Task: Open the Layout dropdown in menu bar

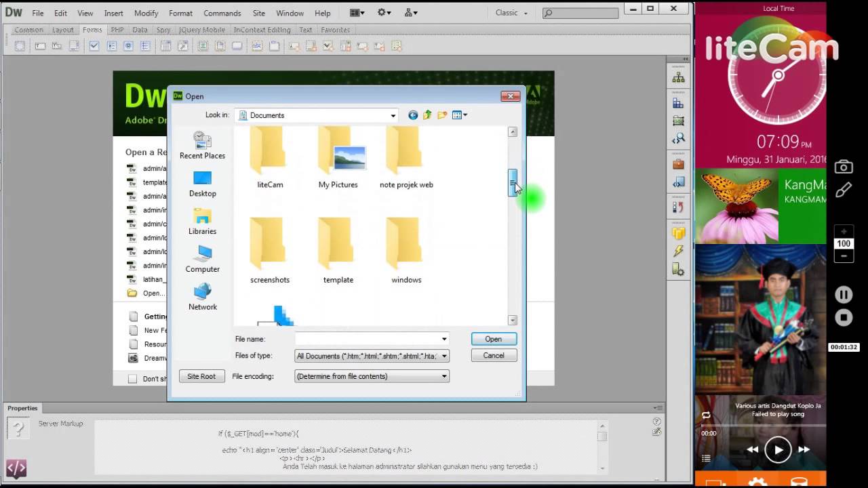Action: pos(357,13)
